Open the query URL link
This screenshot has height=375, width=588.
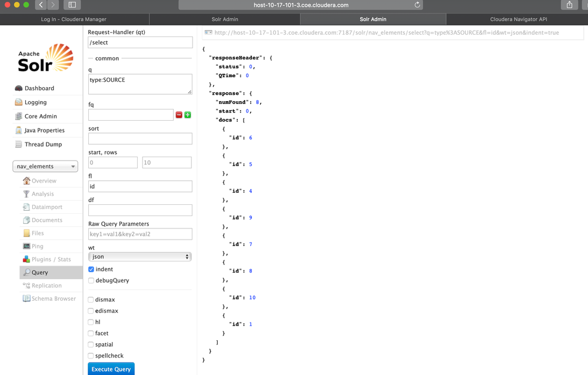coord(387,32)
